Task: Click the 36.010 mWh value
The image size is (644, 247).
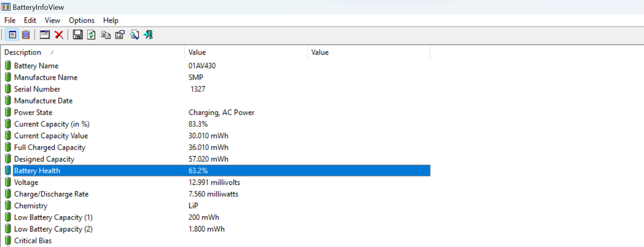Action: pos(208,147)
